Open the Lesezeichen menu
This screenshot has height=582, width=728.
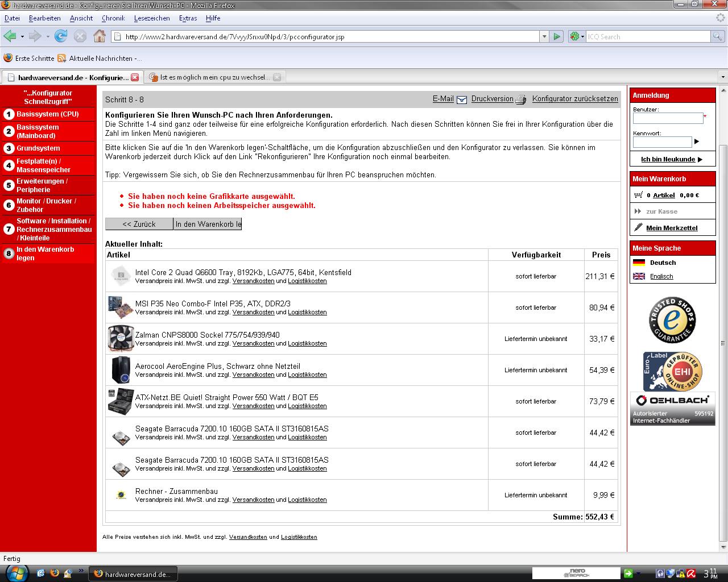(152, 18)
